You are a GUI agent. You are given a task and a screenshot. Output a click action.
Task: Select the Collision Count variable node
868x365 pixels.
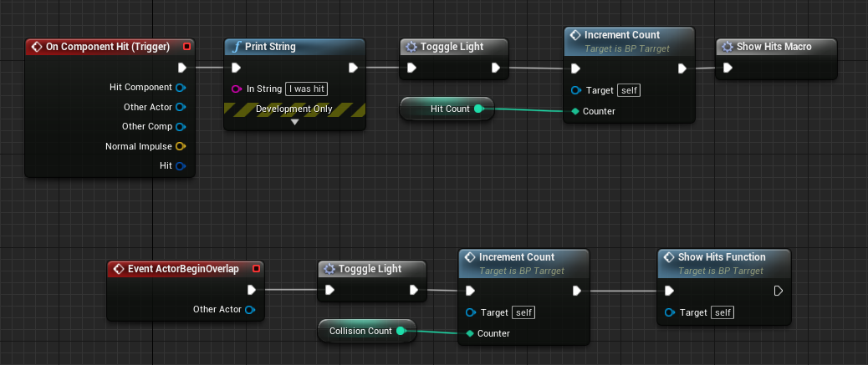tap(360, 331)
